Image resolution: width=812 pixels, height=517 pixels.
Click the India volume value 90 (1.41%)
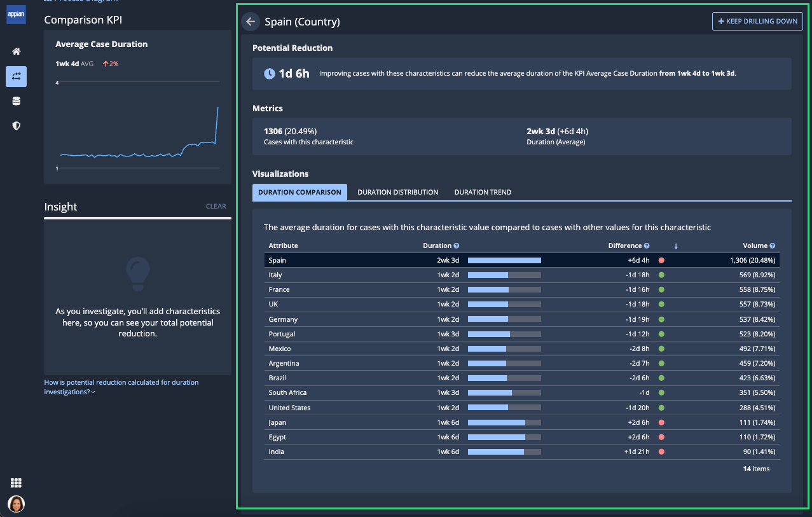(x=756, y=452)
